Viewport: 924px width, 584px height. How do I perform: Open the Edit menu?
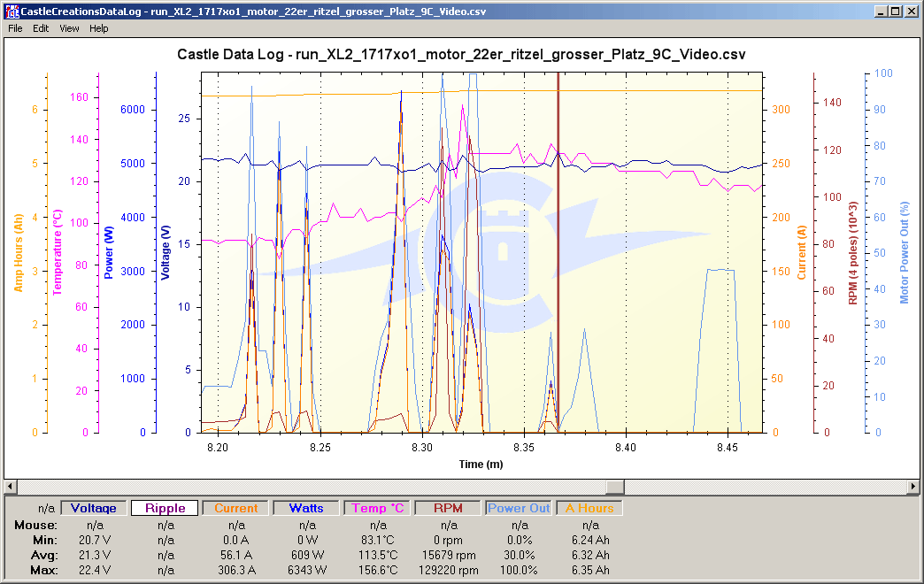click(41, 28)
